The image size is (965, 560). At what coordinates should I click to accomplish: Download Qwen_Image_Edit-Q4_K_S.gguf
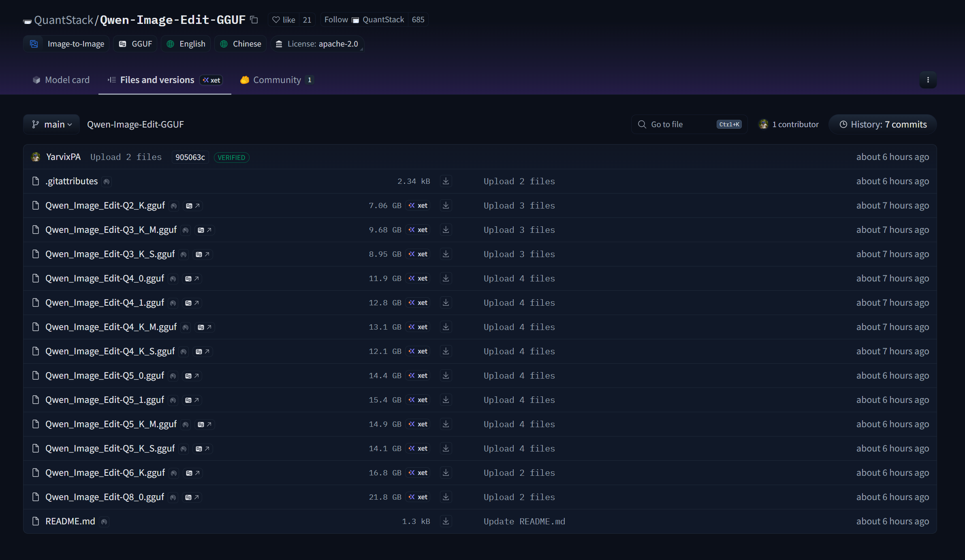446,351
